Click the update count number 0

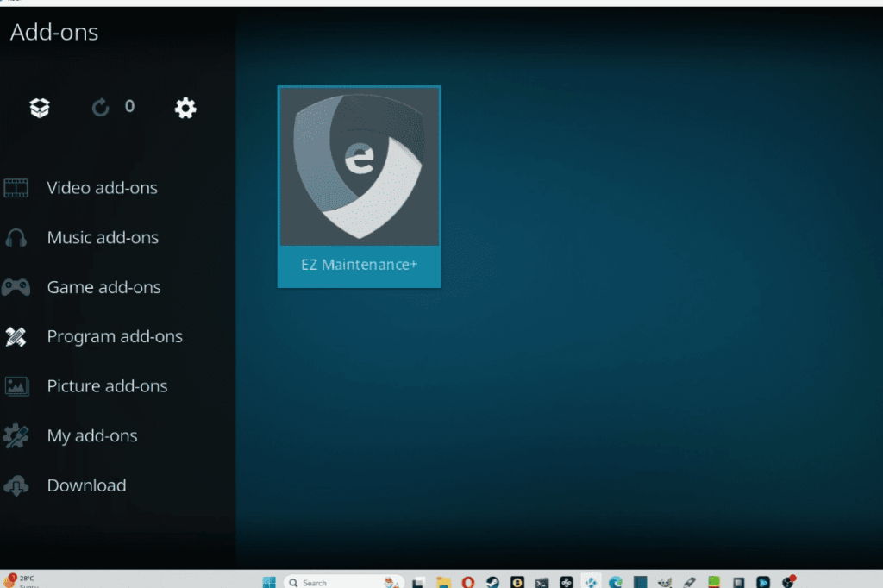129,106
